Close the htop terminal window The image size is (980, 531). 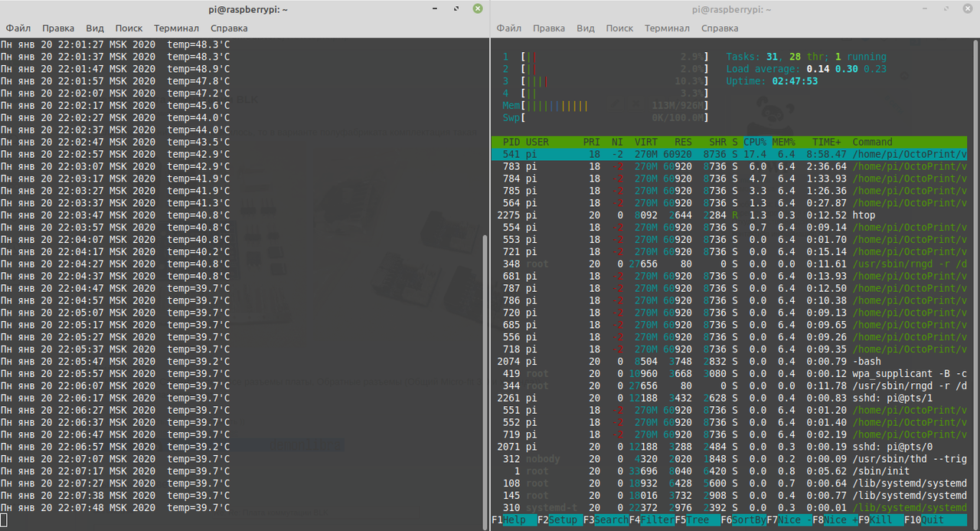tap(968, 9)
